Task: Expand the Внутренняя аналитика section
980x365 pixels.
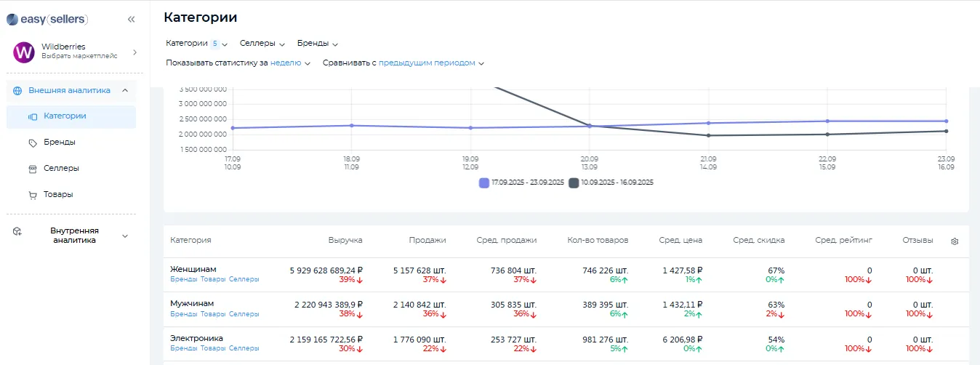Action: [124, 236]
